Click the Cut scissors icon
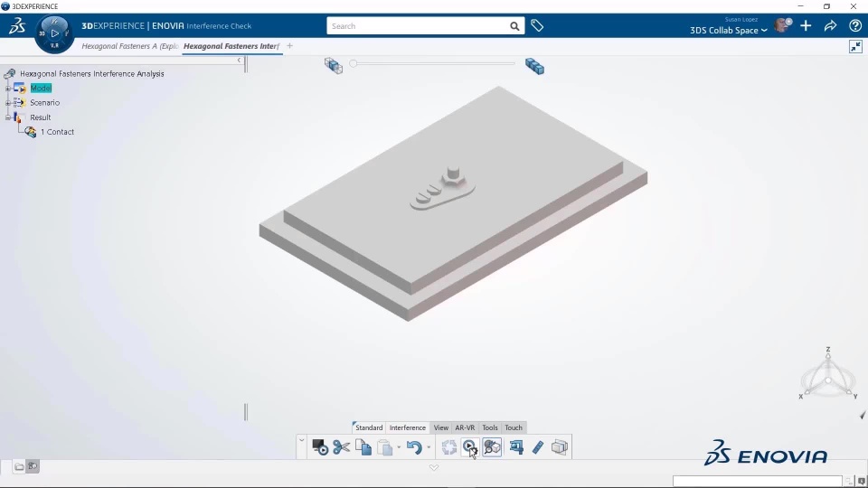This screenshot has width=868, height=488. point(342,447)
